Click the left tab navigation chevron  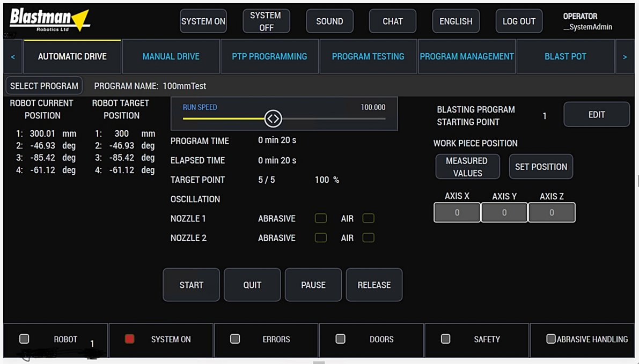(x=13, y=56)
